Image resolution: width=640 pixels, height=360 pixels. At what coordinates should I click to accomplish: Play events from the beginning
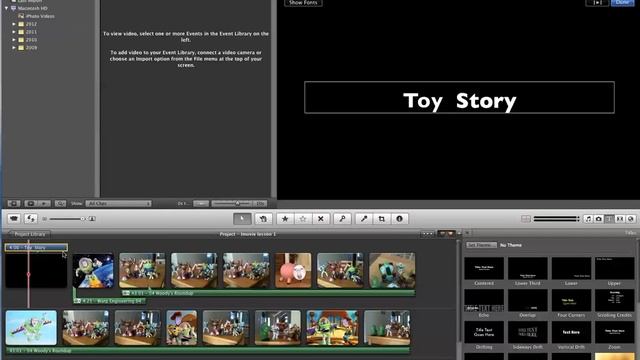coord(44,203)
